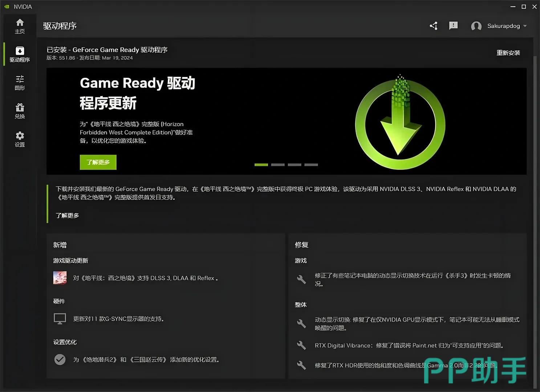Viewport: 540px width, 392px height.
Task: Click the 重新安装 reinstall button
Action: tap(508, 53)
